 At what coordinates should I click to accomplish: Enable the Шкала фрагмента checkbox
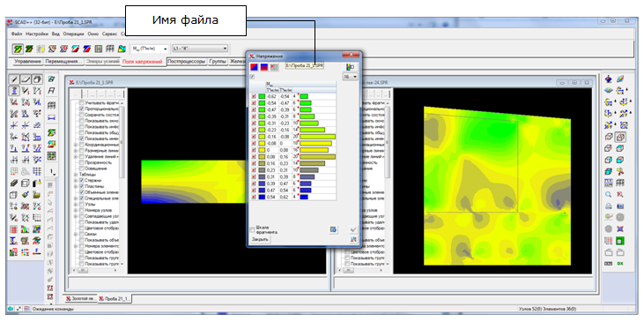pos(252,229)
